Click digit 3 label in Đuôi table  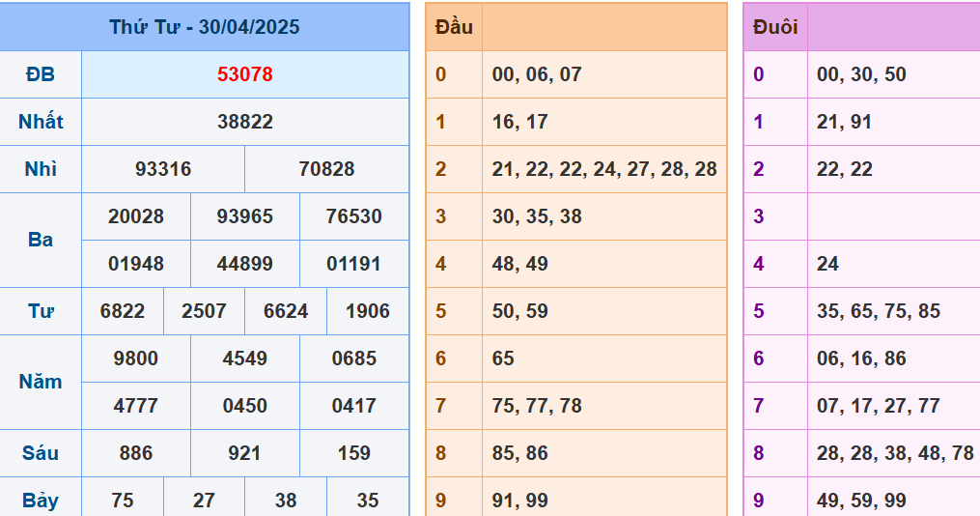pos(759,216)
